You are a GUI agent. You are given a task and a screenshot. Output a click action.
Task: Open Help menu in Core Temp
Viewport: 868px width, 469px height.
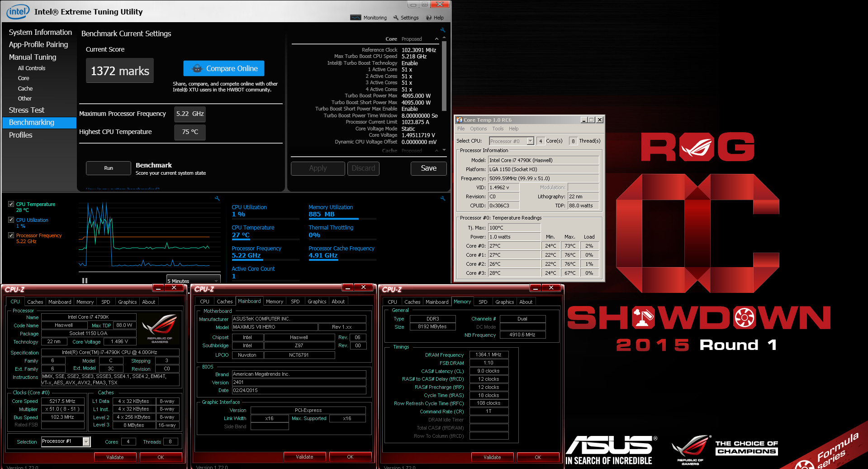coord(514,129)
